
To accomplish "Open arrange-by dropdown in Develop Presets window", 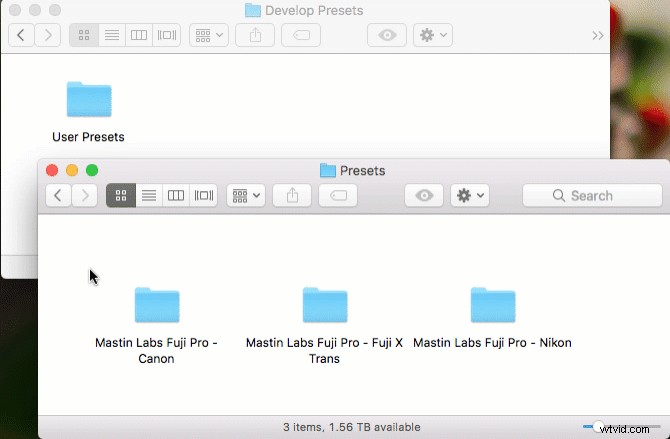I will (209, 35).
